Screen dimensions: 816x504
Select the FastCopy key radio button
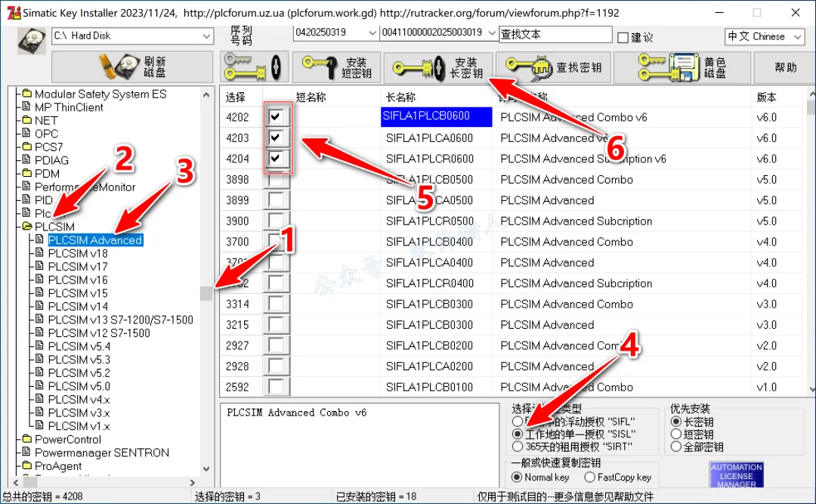[x=589, y=477]
